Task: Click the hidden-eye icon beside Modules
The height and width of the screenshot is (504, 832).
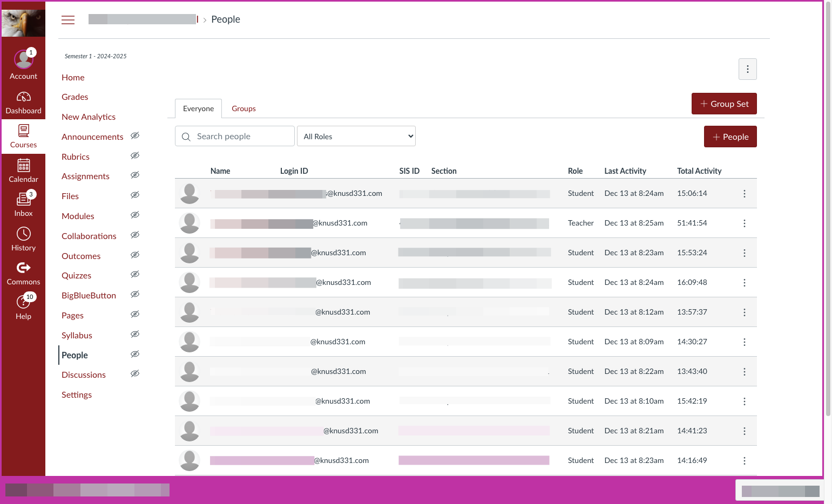Action: point(135,215)
